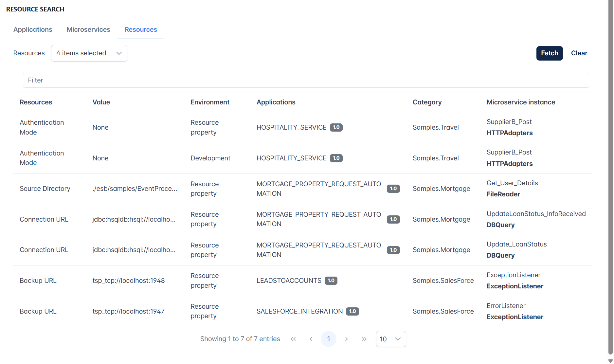The width and height of the screenshot is (614, 364).
Task: Sort by the Value column header
Action: (x=101, y=102)
